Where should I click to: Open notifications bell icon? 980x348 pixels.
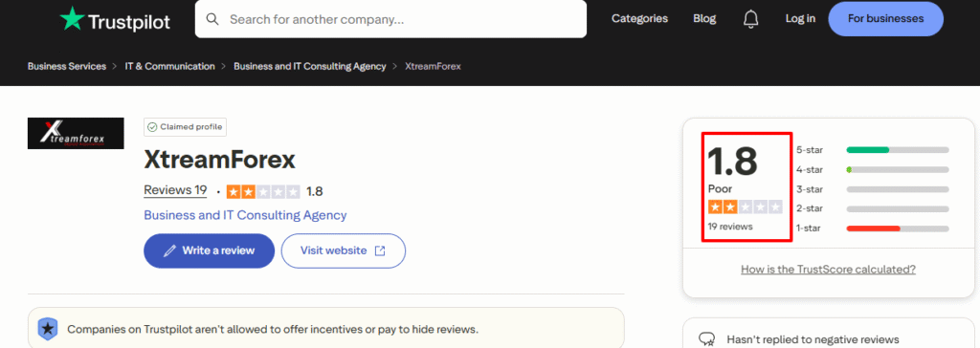click(x=750, y=19)
